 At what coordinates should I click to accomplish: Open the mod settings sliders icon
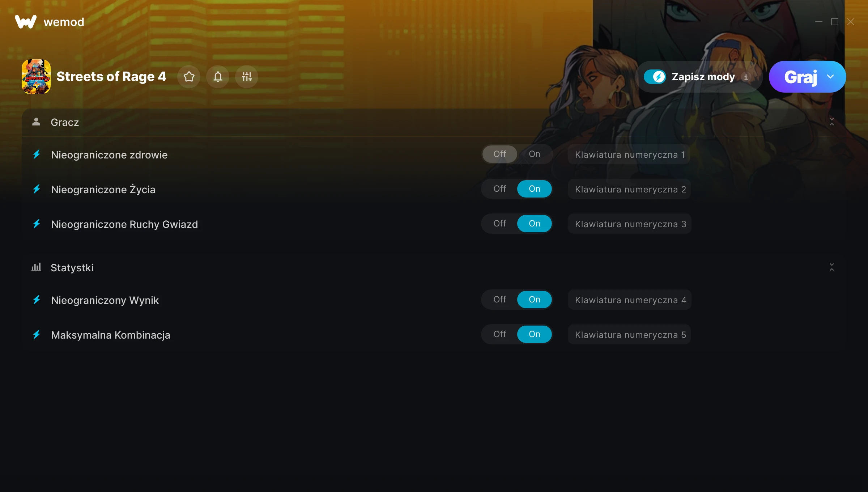point(247,77)
